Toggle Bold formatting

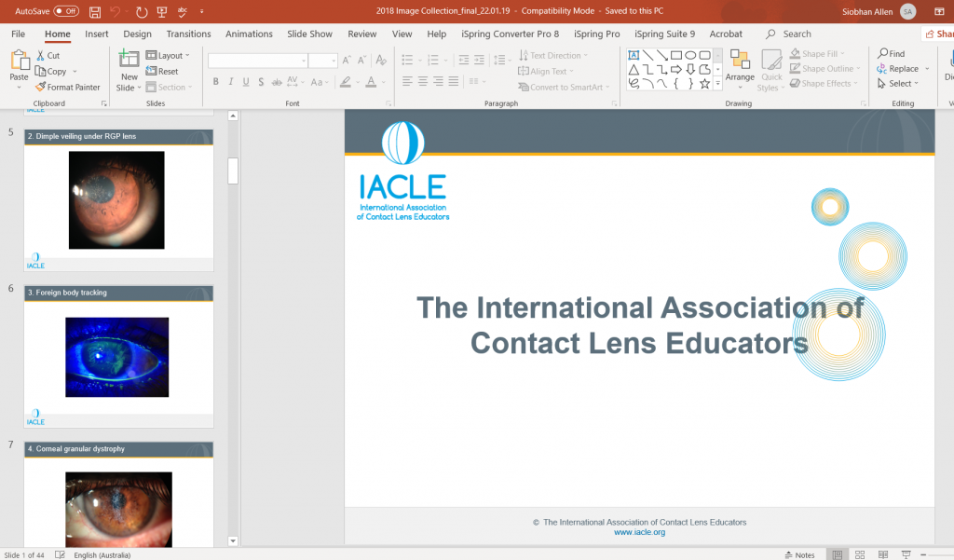[x=215, y=82]
